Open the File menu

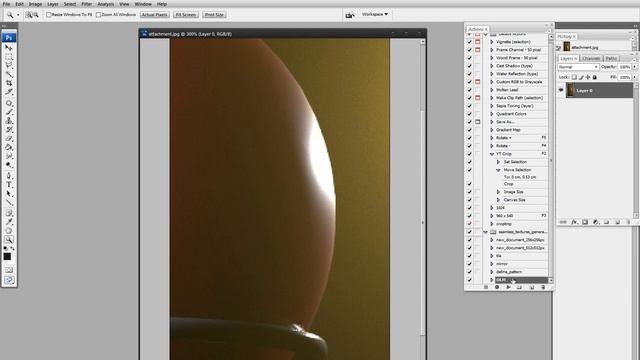pos(7,4)
